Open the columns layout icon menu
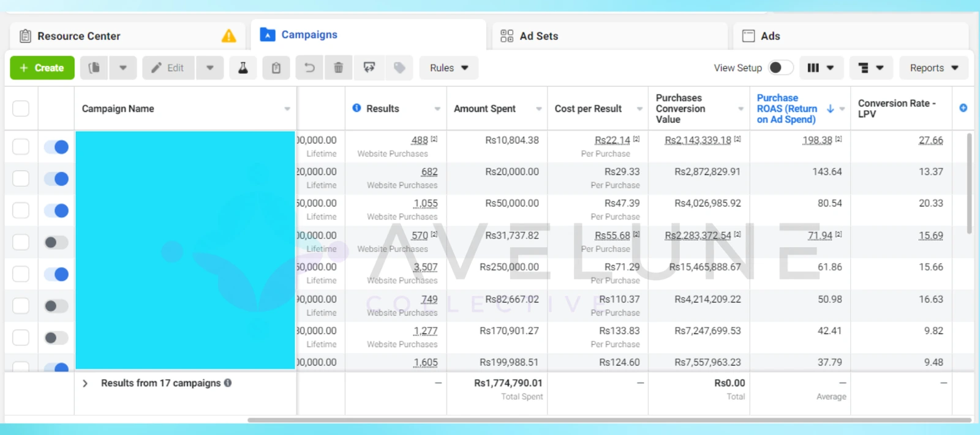Screen dimensions: 980x435 [x=821, y=68]
